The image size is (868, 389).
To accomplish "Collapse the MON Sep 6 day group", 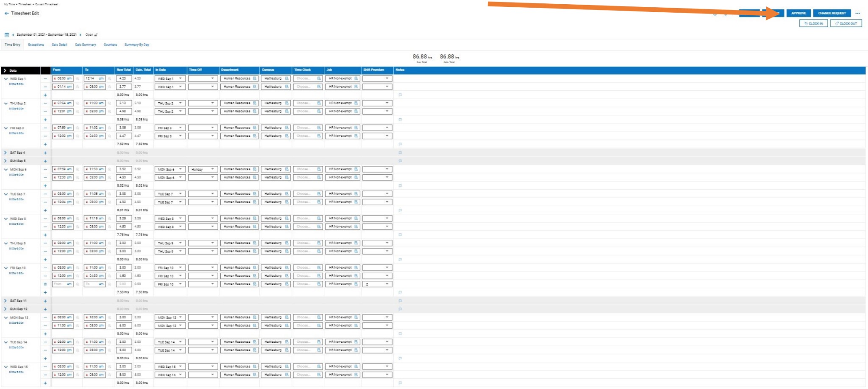I will click(x=6, y=169).
